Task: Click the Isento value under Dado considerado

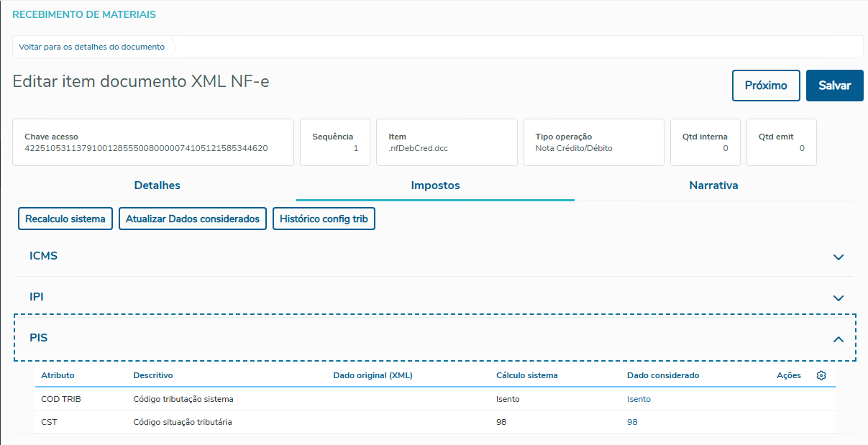Action: (639, 399)
